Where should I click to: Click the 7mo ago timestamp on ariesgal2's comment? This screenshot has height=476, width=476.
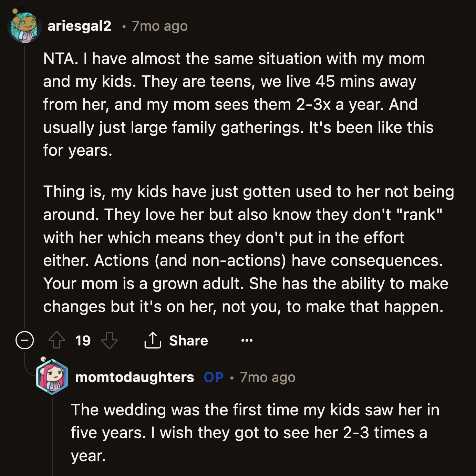159,26
